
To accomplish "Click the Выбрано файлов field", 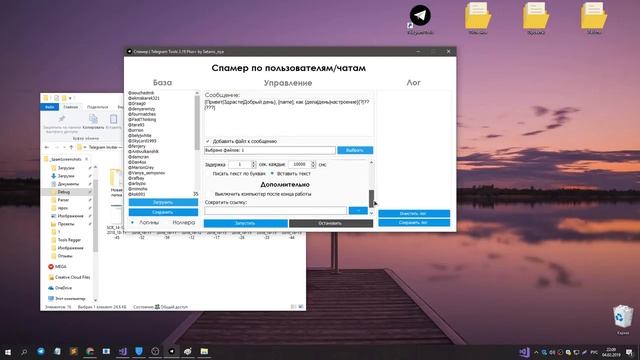I will click(x=270, y=150).
